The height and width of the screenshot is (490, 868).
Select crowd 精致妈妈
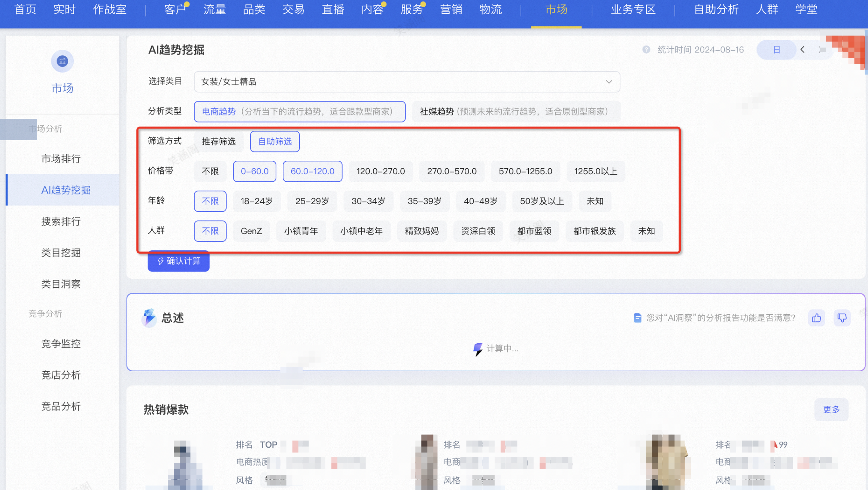pyautogui.click(x=422, y=232)
